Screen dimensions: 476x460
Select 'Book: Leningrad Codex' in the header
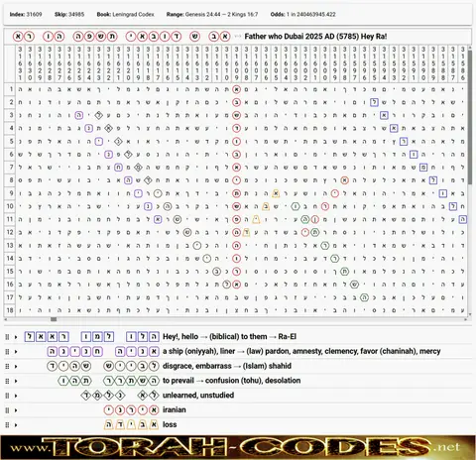click(125, 14)
